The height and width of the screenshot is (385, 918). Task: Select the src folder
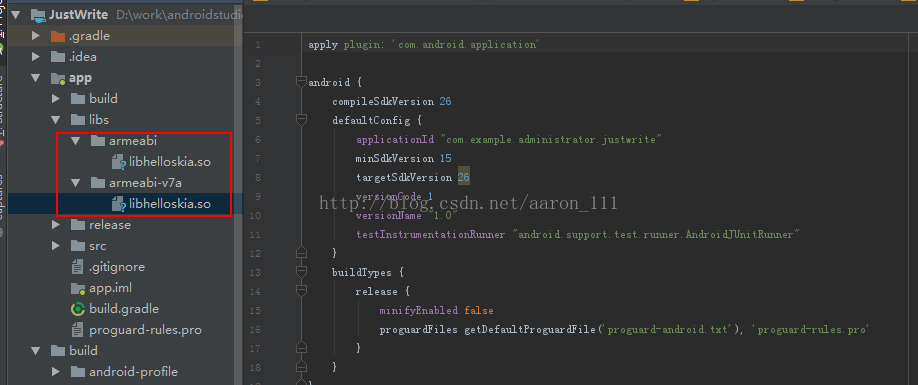[x=97, y=246]
